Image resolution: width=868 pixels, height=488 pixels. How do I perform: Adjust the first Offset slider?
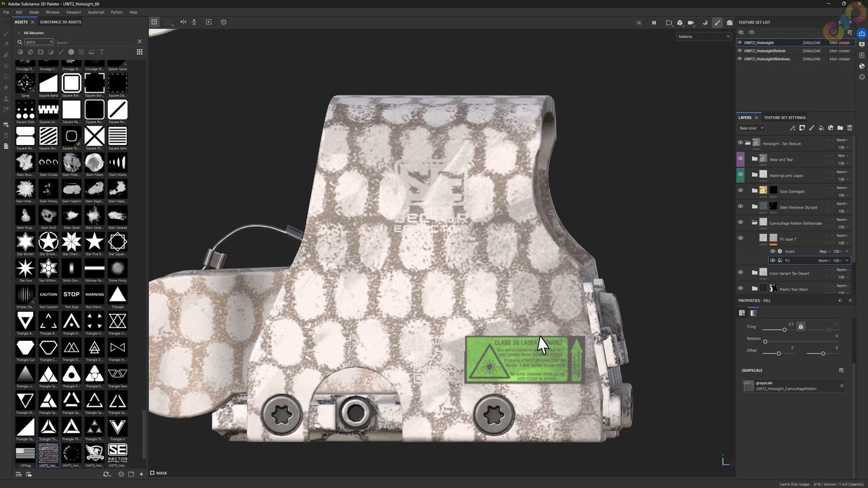(x=778, y=353)
